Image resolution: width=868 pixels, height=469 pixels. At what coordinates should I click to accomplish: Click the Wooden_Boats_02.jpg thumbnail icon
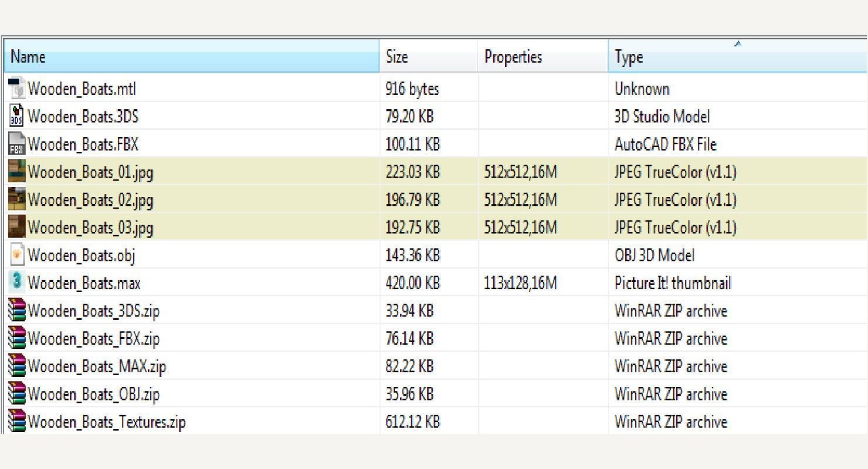point(17,200)
